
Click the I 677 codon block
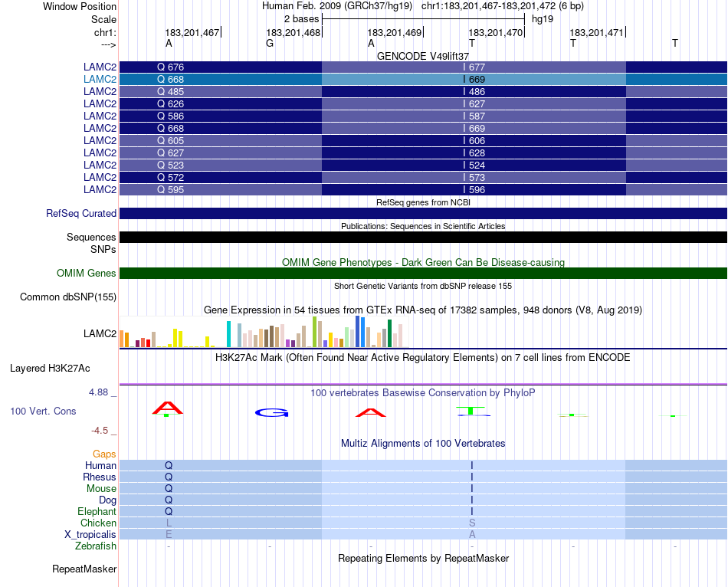(x=474, y=67)
